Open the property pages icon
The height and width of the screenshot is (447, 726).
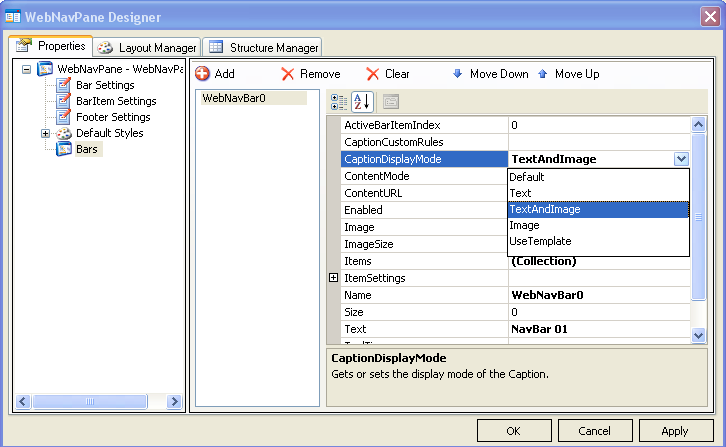tap(391, 101)
